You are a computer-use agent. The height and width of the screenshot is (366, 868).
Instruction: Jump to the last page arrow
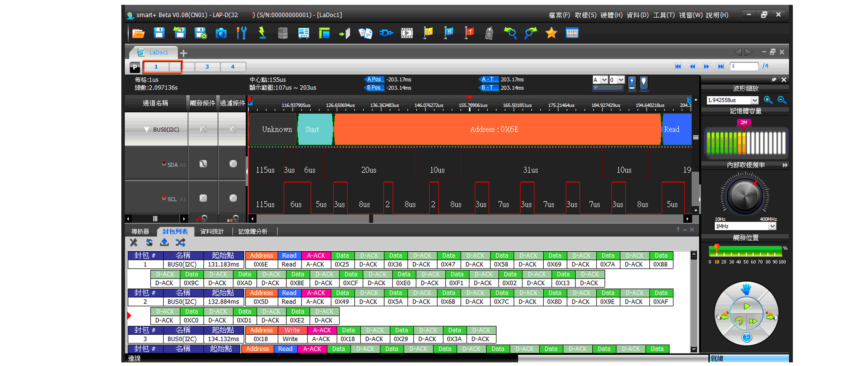click(721, 67)
